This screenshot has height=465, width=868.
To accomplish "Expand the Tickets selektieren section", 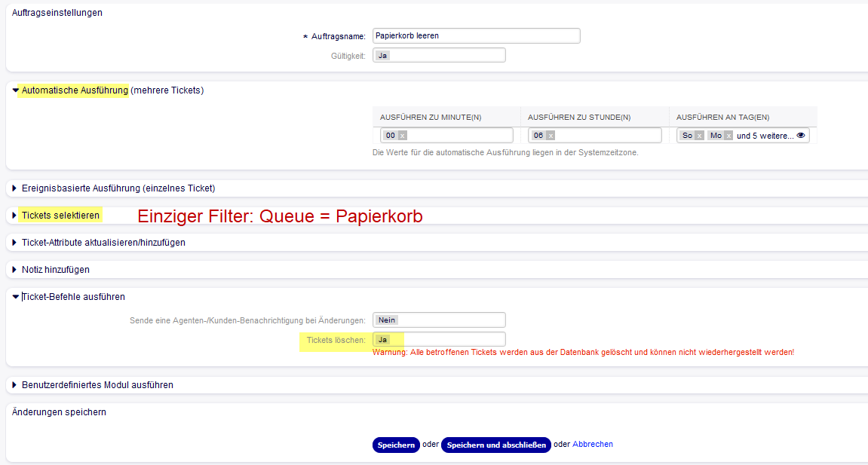I will (x=60, y=216).
